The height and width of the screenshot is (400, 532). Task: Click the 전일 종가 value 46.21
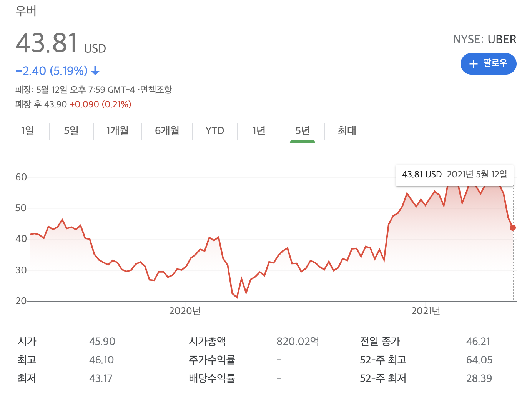click(478, 342)
